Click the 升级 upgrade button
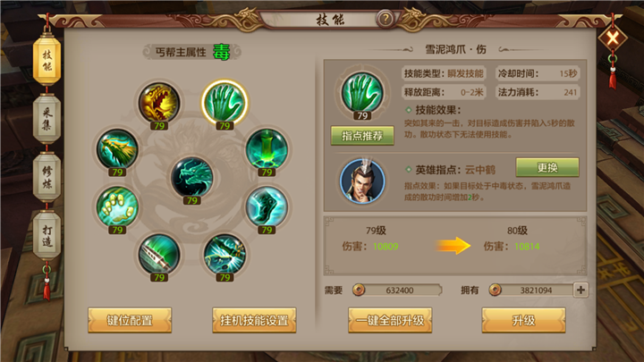This screenshot has width=644, height=362. [x=523, y=320]
